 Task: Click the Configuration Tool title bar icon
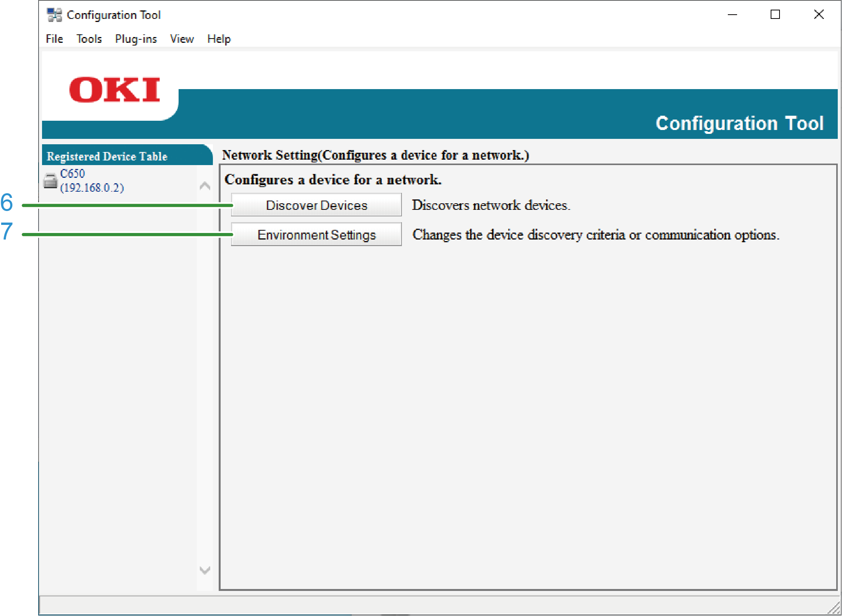pyautogui.click(x=54, y=15)
